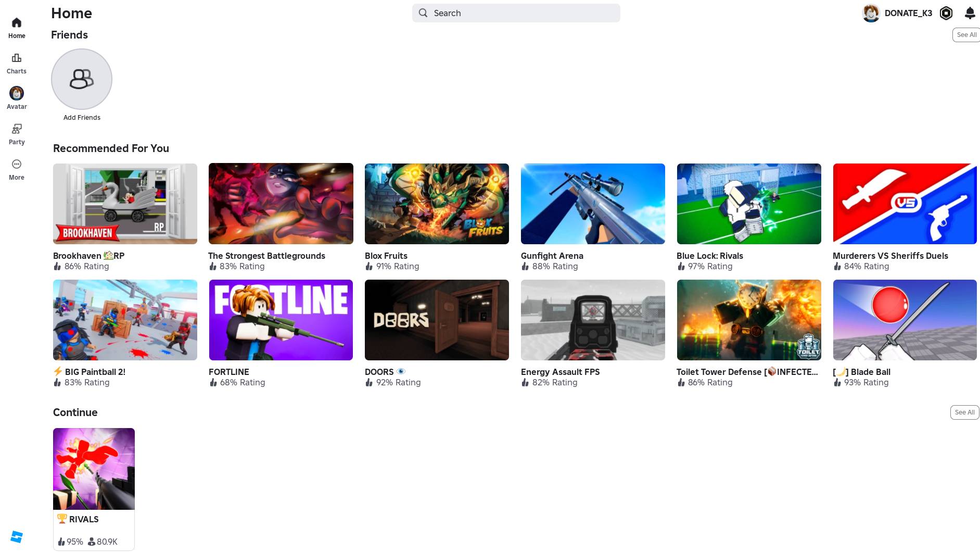Image resolution: width=980 pixels, height=552 pixels.
Task: Click the 82% Rating text
Action: point(555,382)
